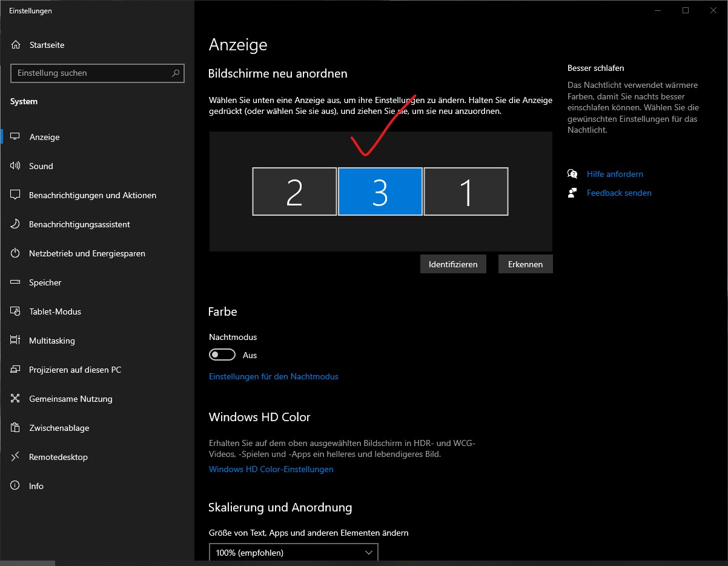Viewport: 728px width, 566px height.
Task: Click the Feedback senden link
Action: click(x=619, y=193)
